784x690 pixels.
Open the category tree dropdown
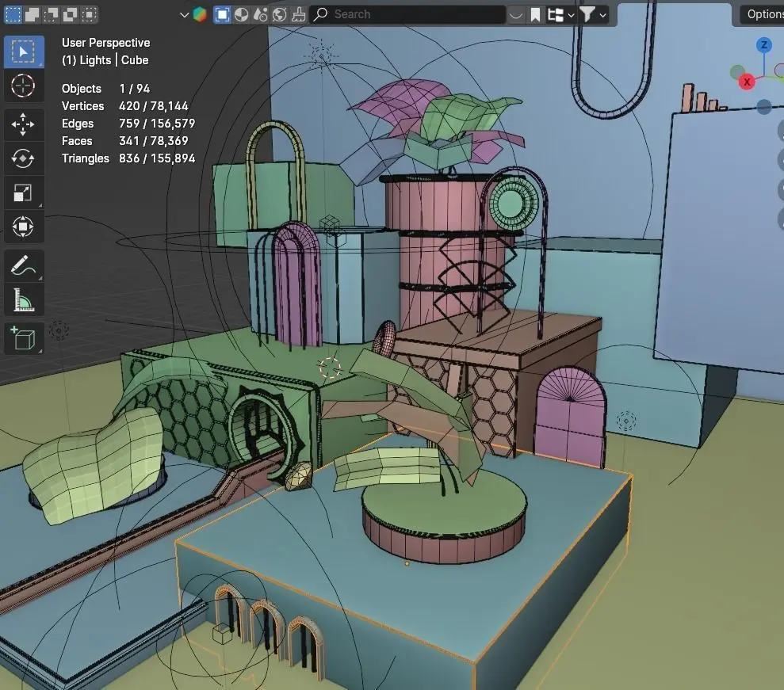[561, 15]
